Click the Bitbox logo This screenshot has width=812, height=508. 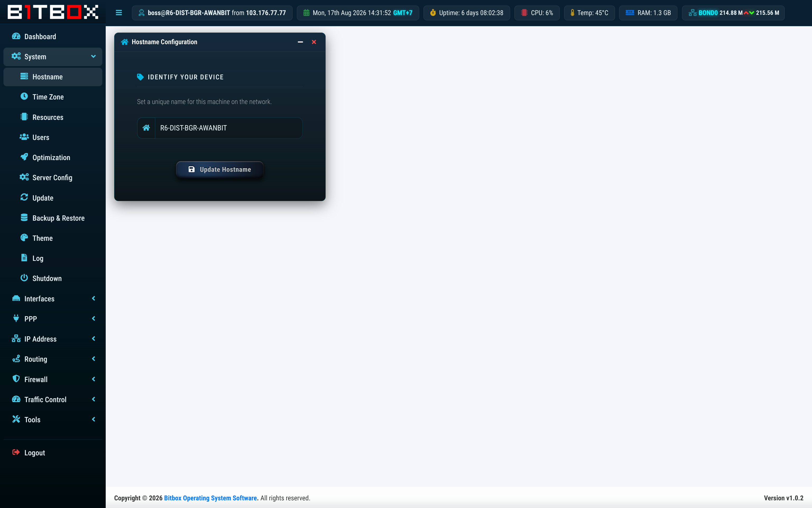click(x=53, y=12)
